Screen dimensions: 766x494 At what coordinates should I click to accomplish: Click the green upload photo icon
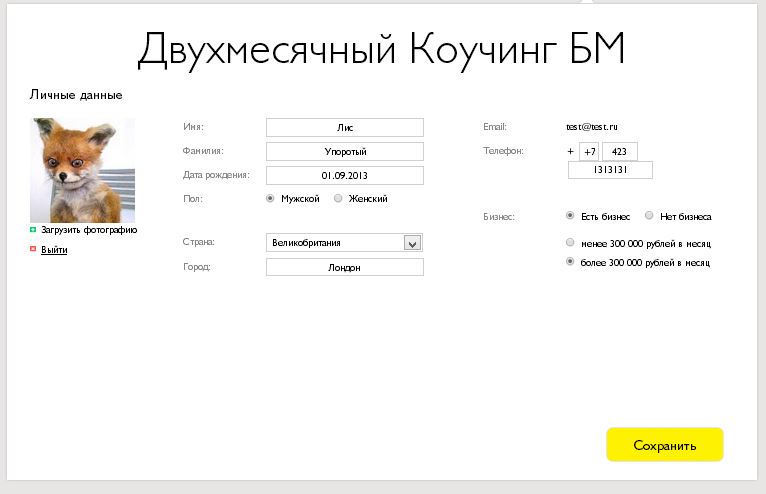33,230
